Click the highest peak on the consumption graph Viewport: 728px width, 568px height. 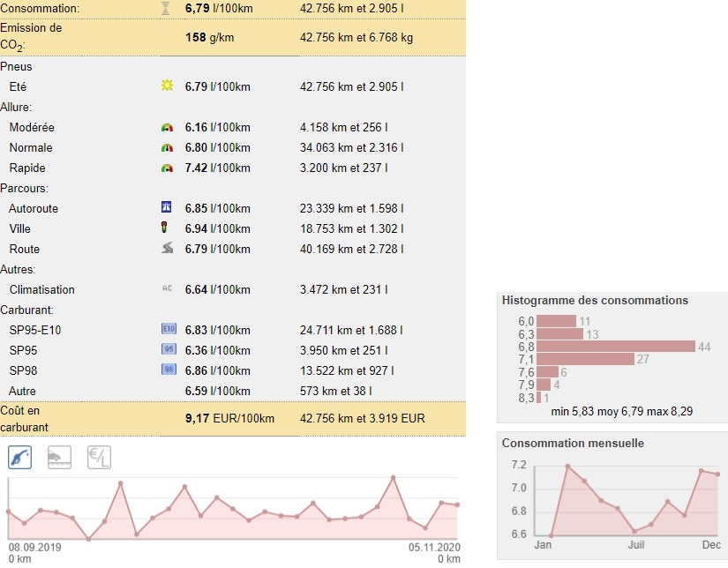coord(393,477)
